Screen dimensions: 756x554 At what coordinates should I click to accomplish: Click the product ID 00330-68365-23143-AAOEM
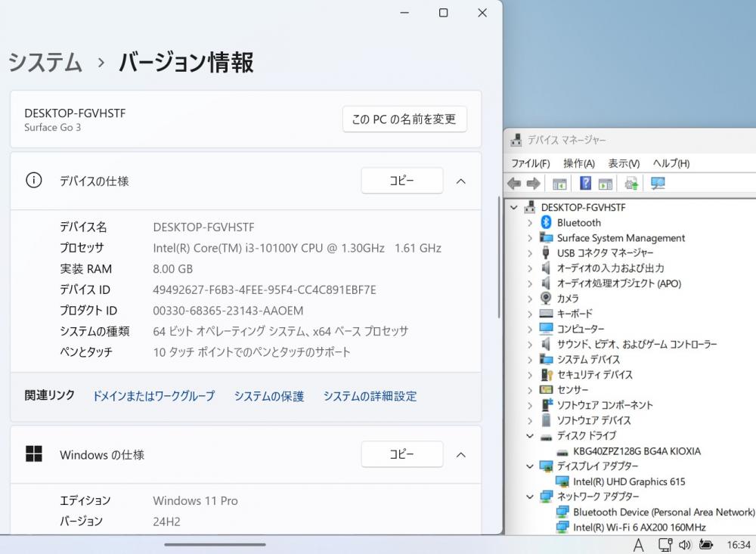pyautogui.click(x=228, y=311)
